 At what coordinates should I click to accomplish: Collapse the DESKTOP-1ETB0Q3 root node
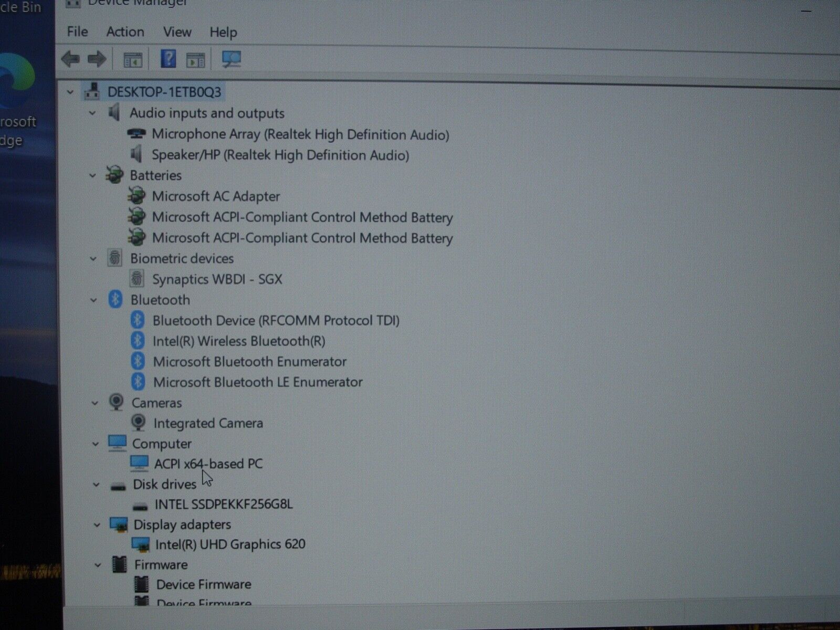click(x=70, y=92)
